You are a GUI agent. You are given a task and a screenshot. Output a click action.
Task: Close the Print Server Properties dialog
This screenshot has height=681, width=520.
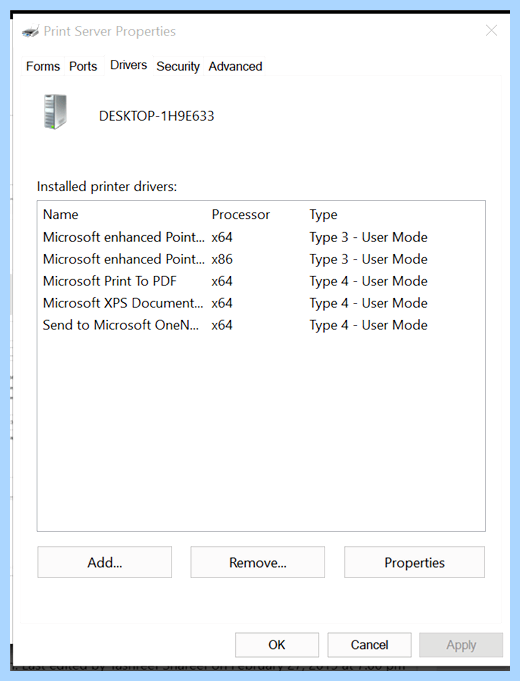pyautogui.click(x=491, y=31)
